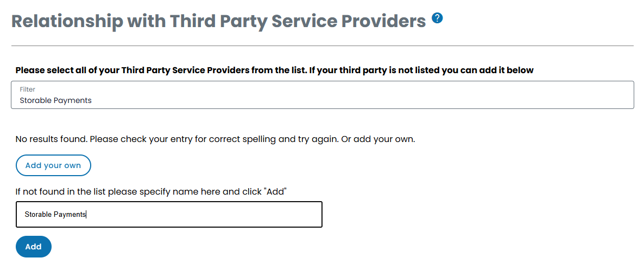
Task: Click the blue question mark help icon
Action: click(x=437, y=18)
